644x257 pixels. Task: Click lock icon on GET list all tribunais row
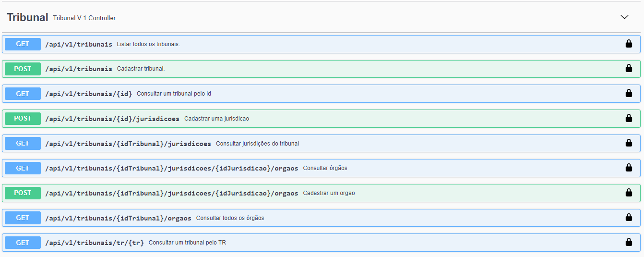(628, 44)
